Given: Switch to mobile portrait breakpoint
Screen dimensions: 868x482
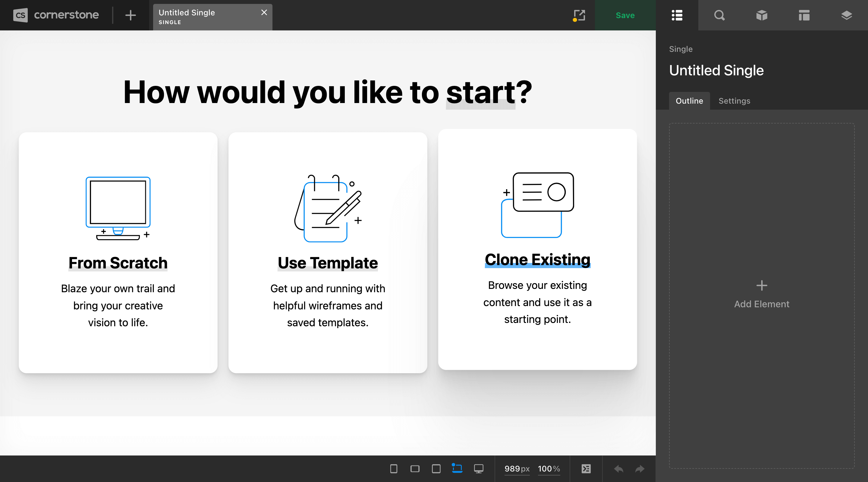Looking at the screenshot, I should coord(394,468).
